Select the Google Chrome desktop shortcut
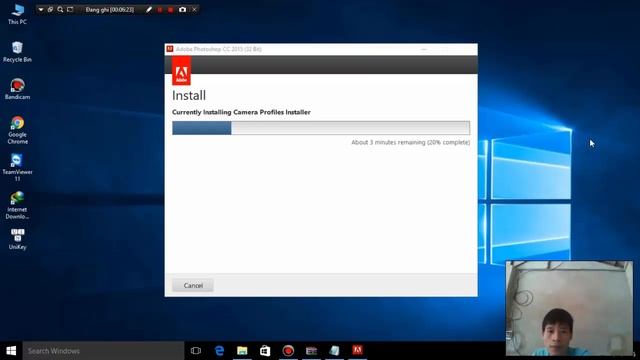Viewport: 640px width, 360px height. [x=17, y=130]
